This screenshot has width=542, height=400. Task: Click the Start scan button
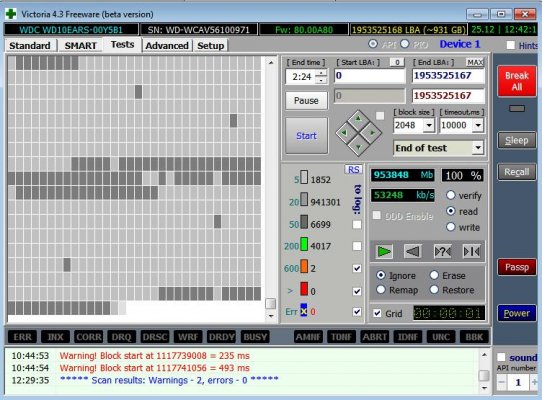coord(306,136)
